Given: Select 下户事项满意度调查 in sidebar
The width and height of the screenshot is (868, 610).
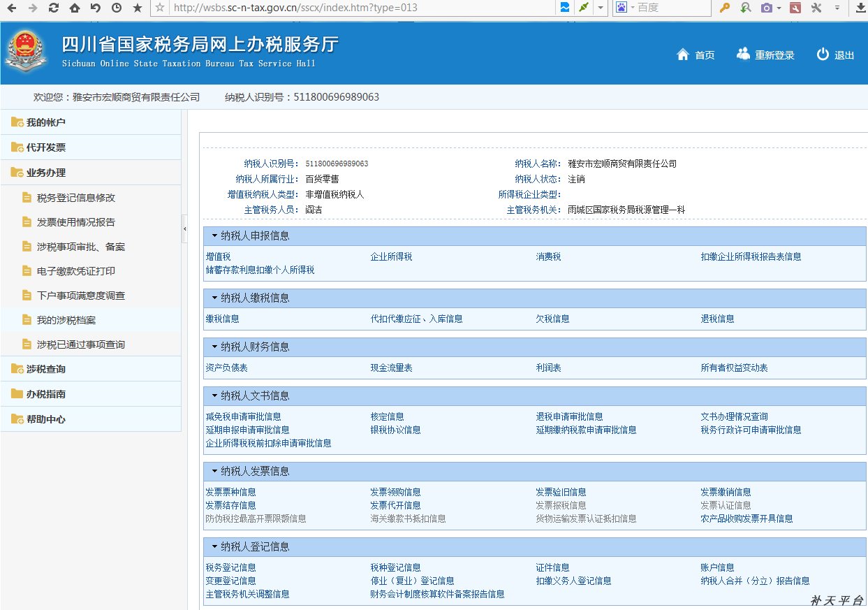Looking at the screenshot, I should [x=81, y=296].
